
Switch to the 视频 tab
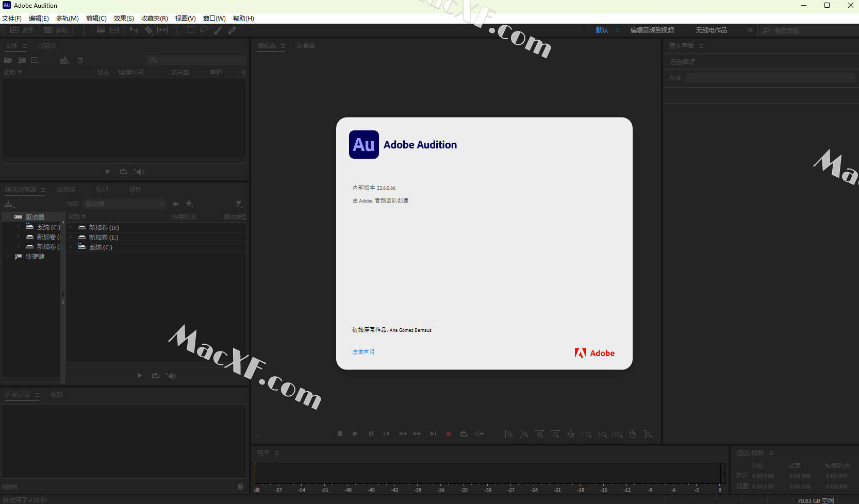[57, 395]
